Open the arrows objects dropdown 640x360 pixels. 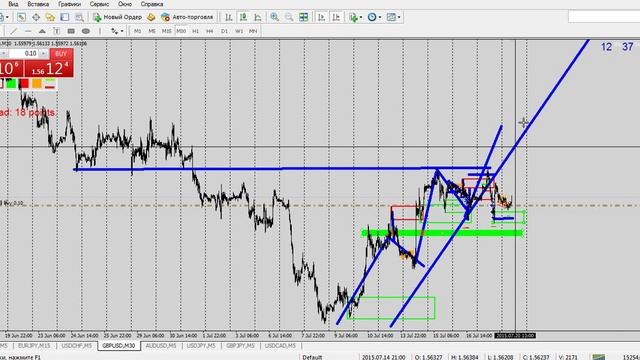117,31
